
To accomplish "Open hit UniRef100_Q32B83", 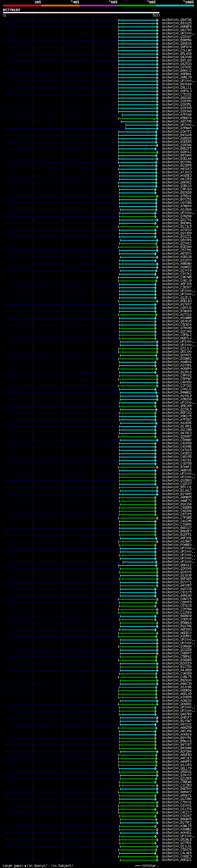I will 177,481.
